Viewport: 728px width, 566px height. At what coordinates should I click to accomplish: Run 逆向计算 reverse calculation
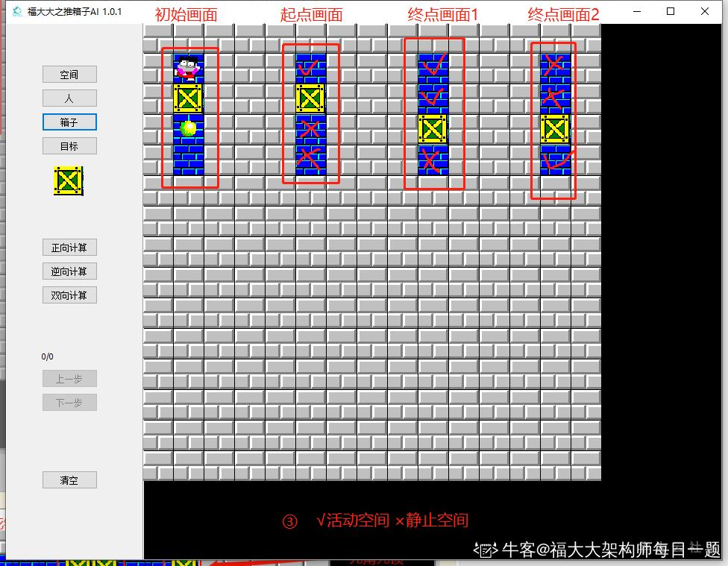click(x=69, y=271)
